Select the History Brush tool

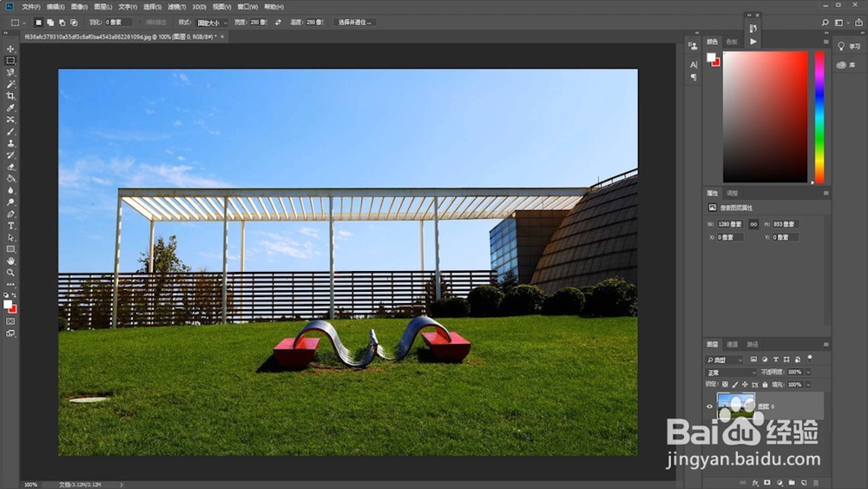pyautogui.click(x=10, y=155)
